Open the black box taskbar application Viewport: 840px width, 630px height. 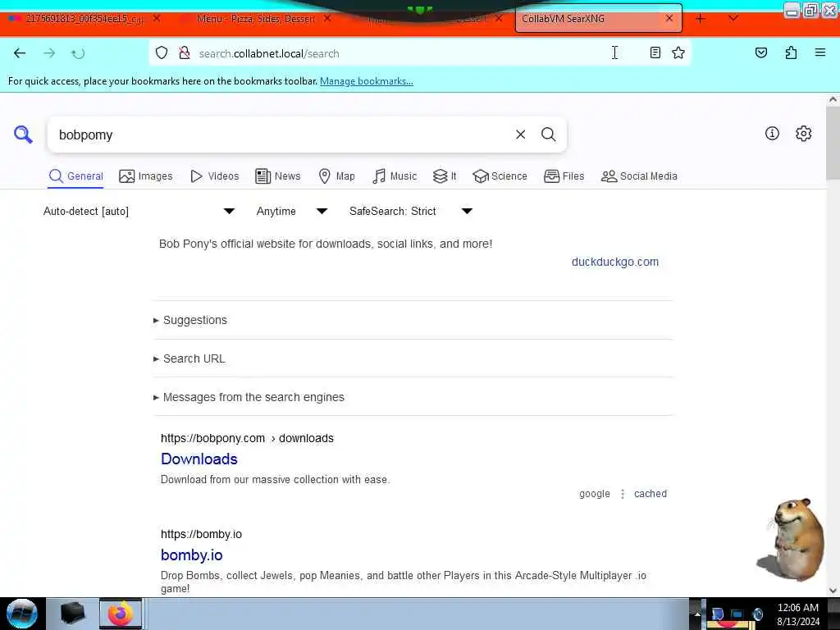[72, 614]
